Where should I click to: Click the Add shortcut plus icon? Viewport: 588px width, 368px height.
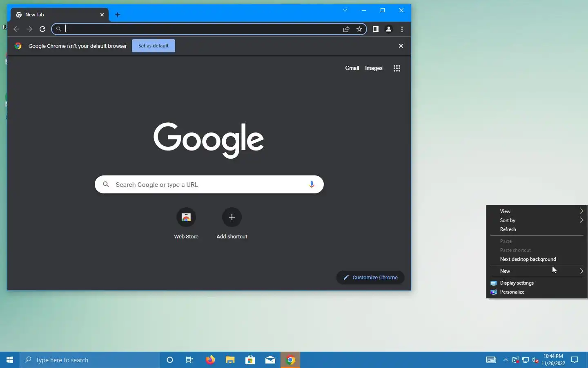[232, 217]
